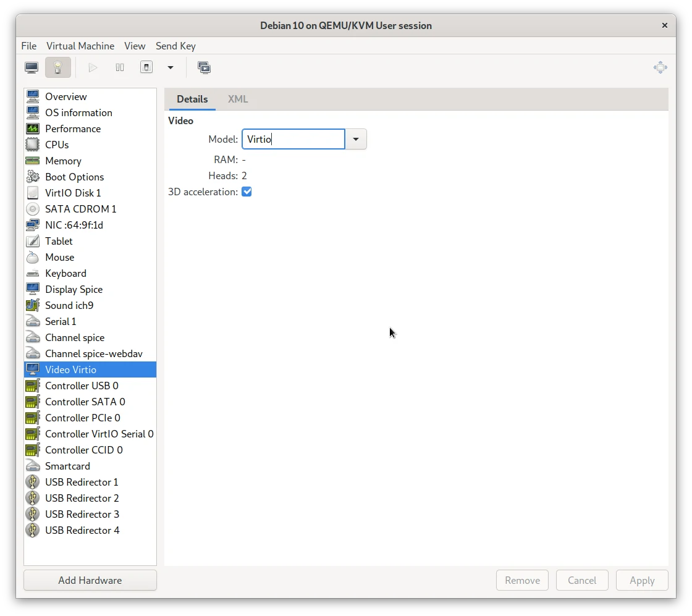Open the File menu
Screen dimensions: 692x616
[x=28, y=46]
